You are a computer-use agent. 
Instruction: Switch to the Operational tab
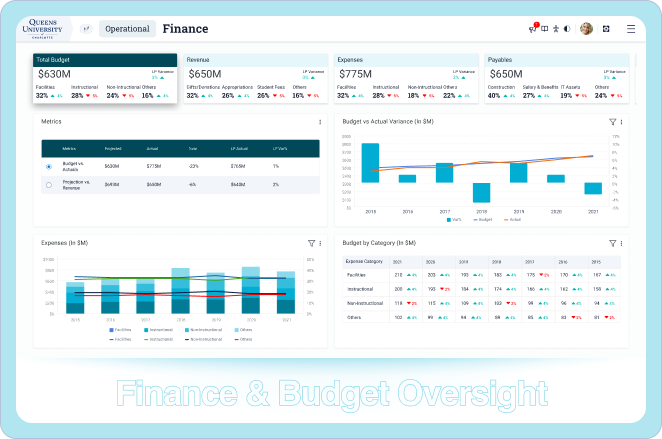[126, 29]
